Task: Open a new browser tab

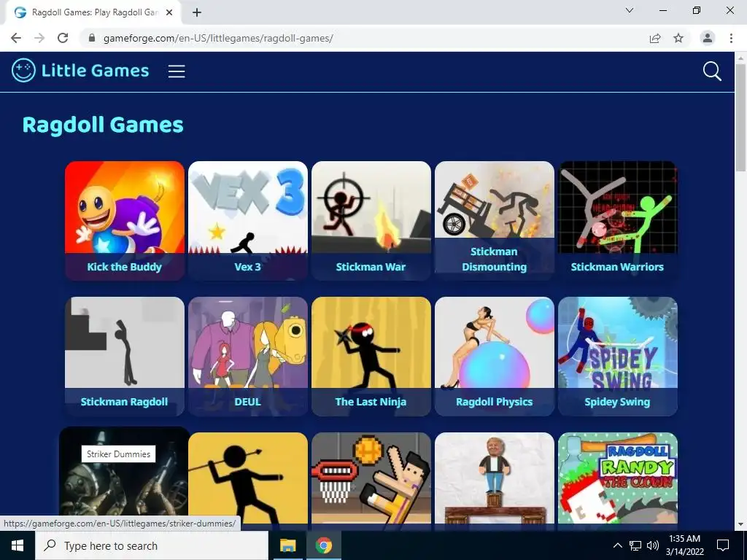Action: pyautogui.click(x=197, y=12)
